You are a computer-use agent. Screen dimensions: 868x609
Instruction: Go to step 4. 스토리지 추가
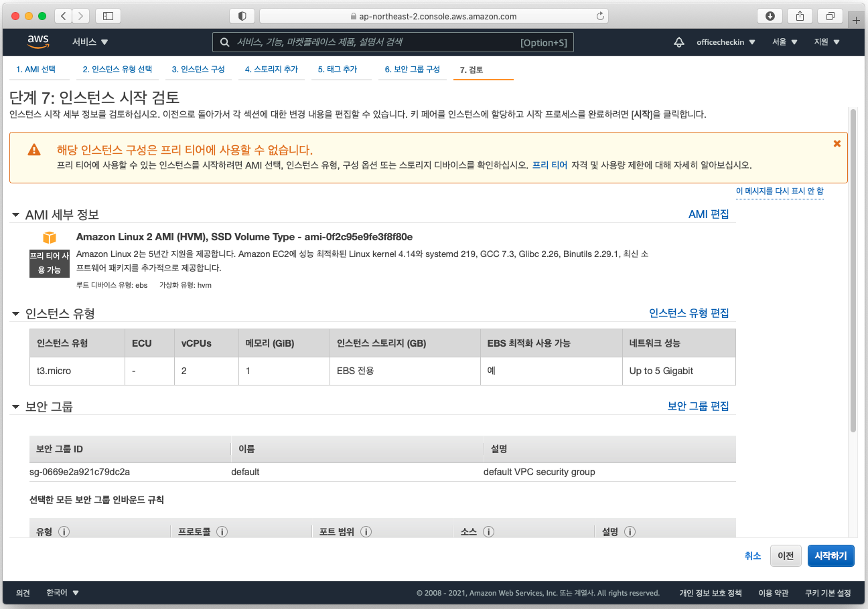click(271, 70)
